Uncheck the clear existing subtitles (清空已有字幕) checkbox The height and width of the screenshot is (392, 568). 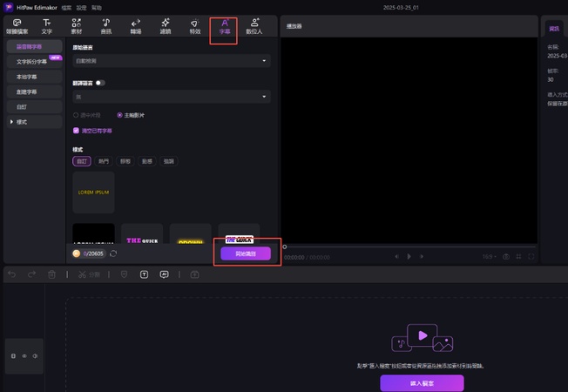tap(76, 131)
